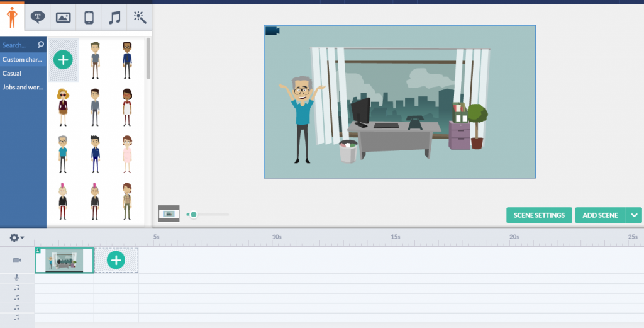The width and height of the screenshot is (644, 328).
Task: Choose the man in navy blue suit
Action: (x=96, y=154)
